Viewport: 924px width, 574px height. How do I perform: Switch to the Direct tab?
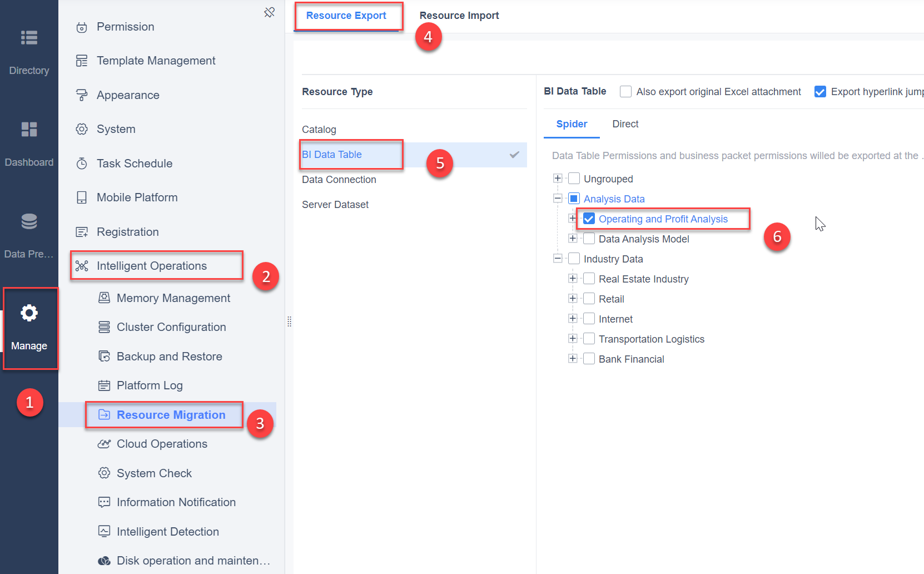[625, 124]
